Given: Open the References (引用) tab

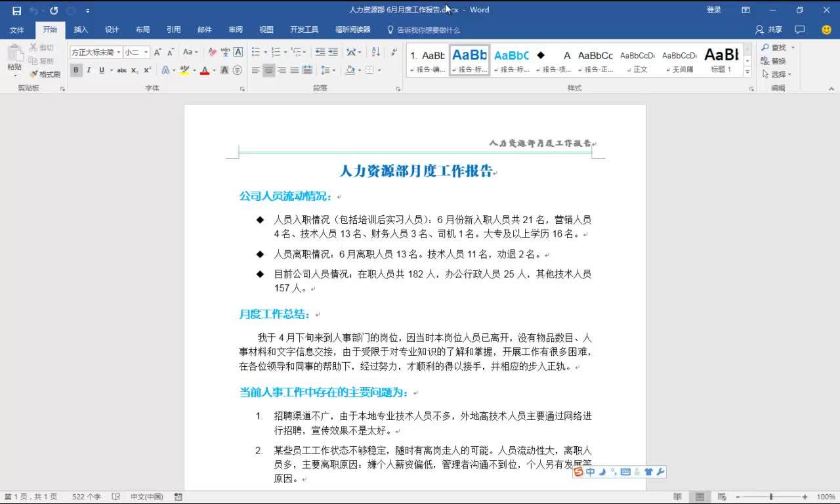Looking at the screenshot, I should pyautogui.click(x=174, y=30).
